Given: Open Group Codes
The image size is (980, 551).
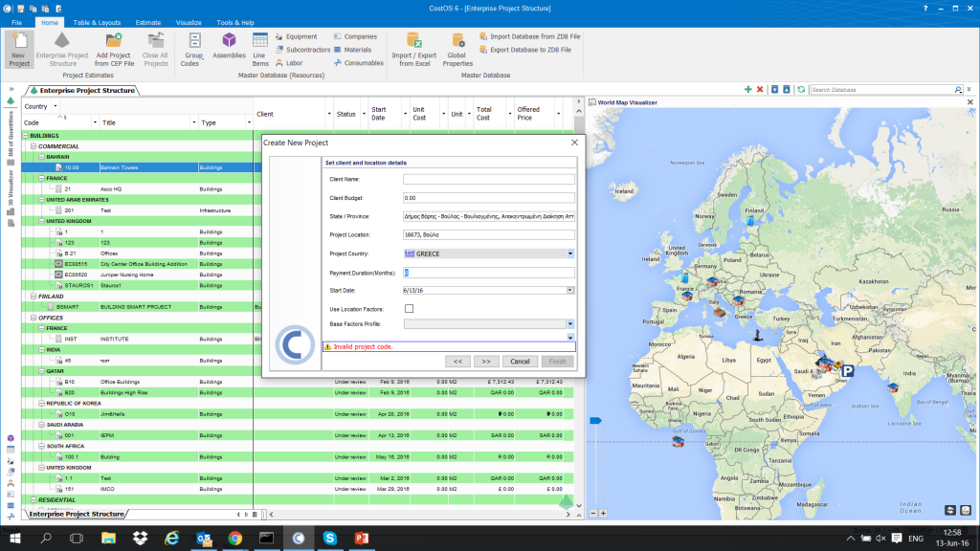Looking at the screenshot, I should (x=193, y=50).
